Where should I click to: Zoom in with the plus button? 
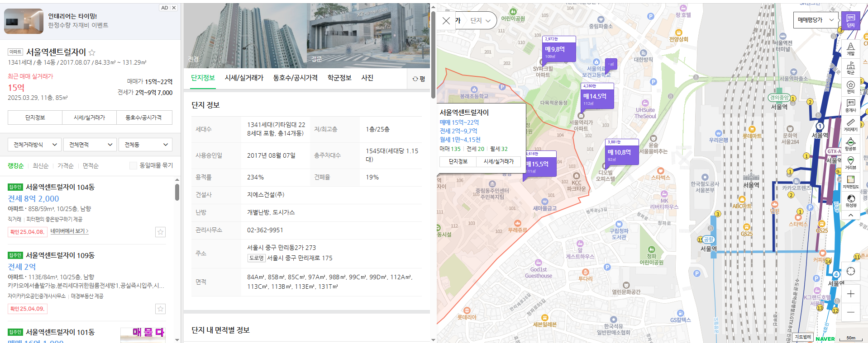pos(850,294)
